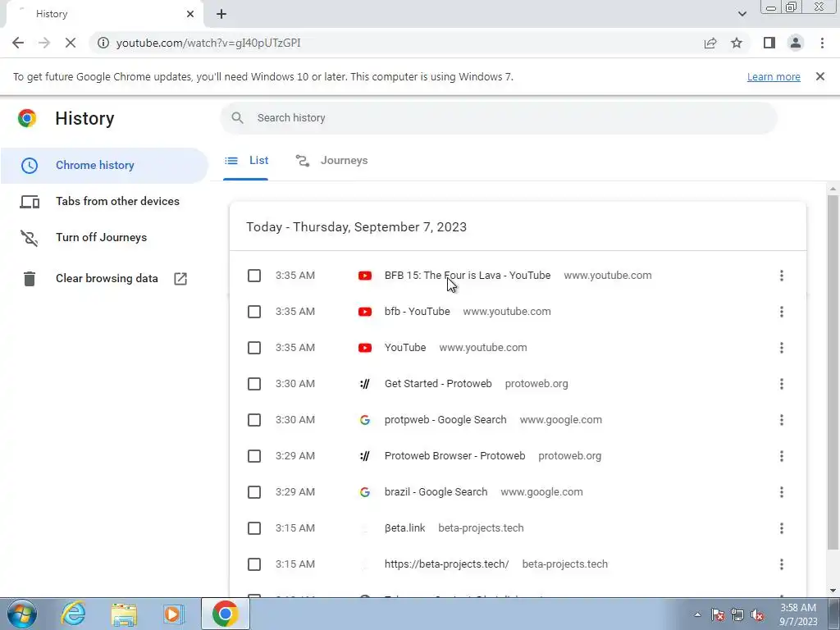
Task: Open actions menu for BFB 15 entry
Action: 782,276
